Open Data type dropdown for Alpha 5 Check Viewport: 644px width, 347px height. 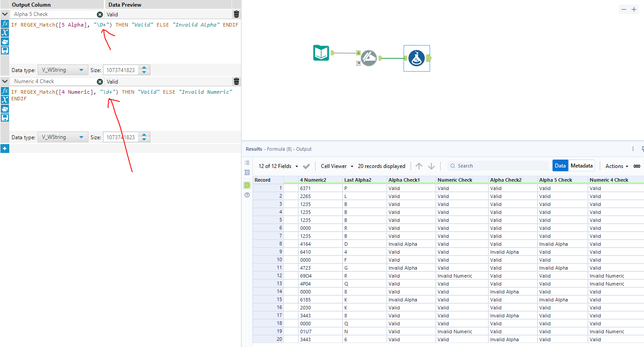pyautogui.click(x=63, y=70)
